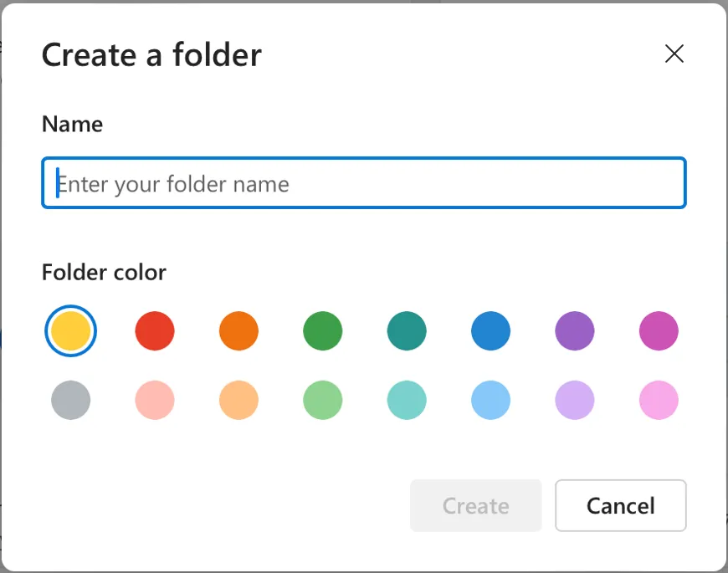Close the Create a folder dialog
Viewport: 728px width, 573px height.
click(674, 54)
